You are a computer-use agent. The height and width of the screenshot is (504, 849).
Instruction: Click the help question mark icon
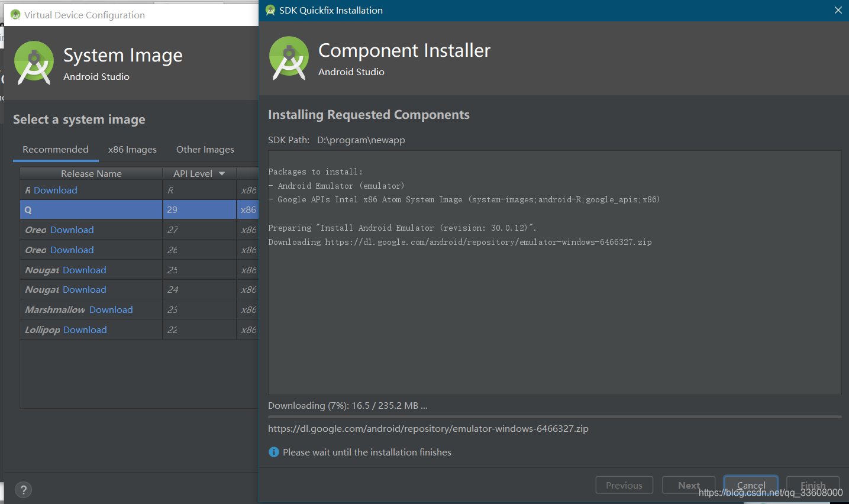click(23, 490)
